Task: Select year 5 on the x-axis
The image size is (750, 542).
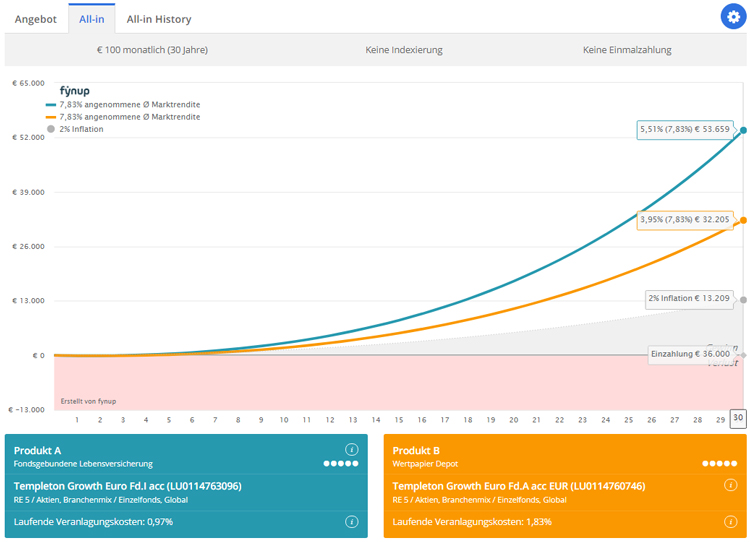Action: click(x=169, y=420)
